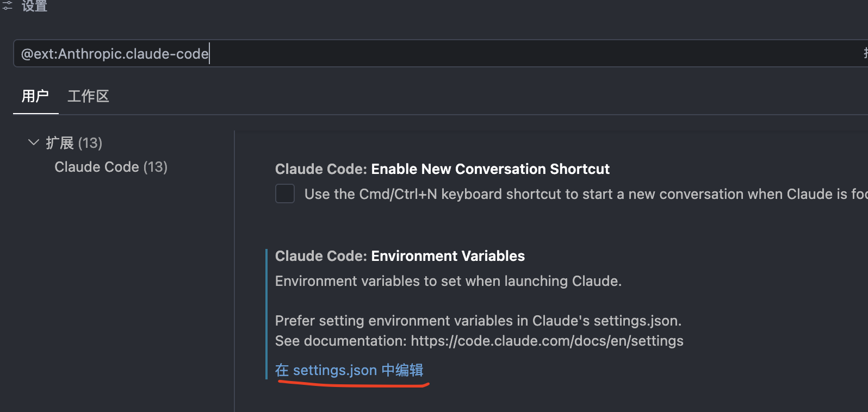The image size is (868, 412).
Task: Switch to the 工作区 settings tab
Action: coord(88,96)
